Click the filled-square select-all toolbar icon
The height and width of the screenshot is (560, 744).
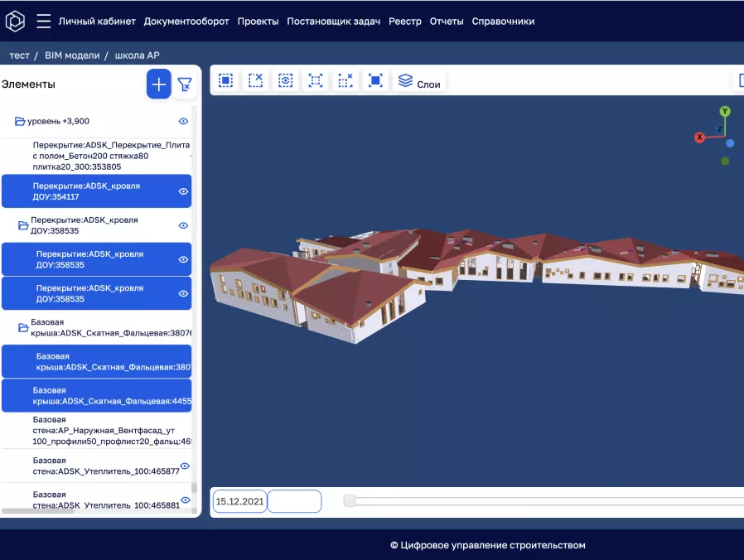[x=225, y=80]
